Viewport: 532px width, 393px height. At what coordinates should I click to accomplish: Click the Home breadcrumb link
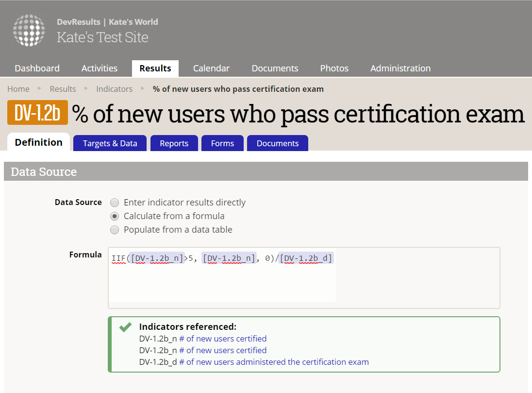(18, 89)
